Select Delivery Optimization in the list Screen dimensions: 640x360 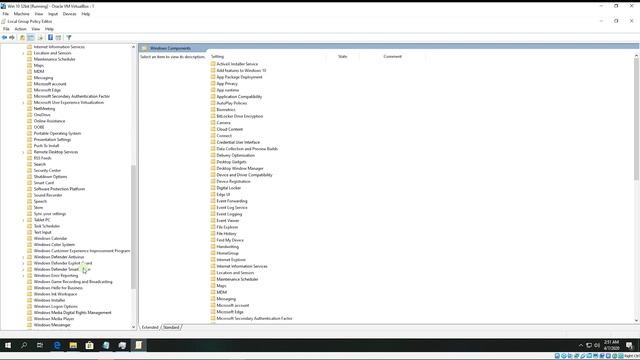236,155
